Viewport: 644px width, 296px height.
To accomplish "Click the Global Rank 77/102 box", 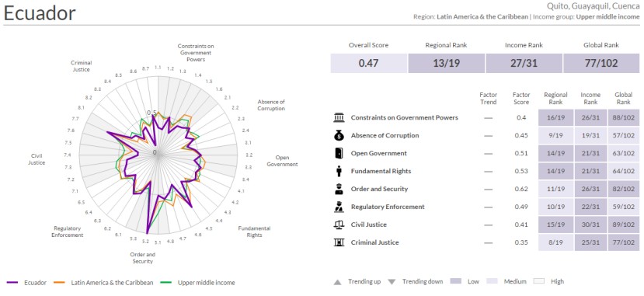I will pyautogui.click(x=601, y=63).
